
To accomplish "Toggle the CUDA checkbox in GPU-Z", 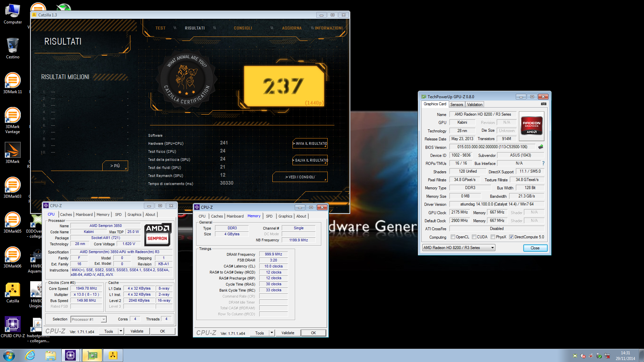I will [x=474, y=237].
